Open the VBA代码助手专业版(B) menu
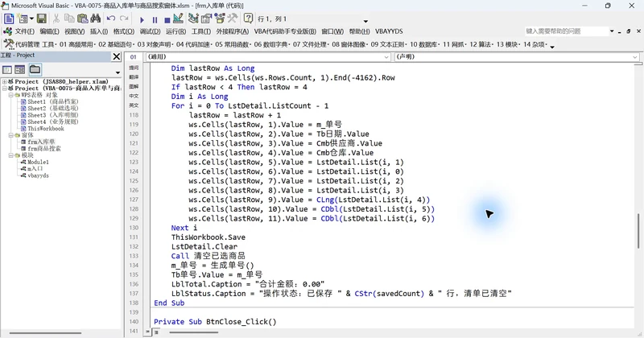The image size is (644, 338). point(285,31)
